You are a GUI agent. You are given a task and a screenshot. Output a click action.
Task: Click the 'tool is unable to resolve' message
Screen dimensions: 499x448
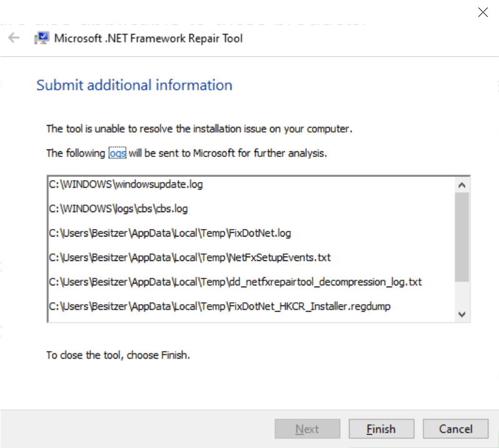[199, 129]
